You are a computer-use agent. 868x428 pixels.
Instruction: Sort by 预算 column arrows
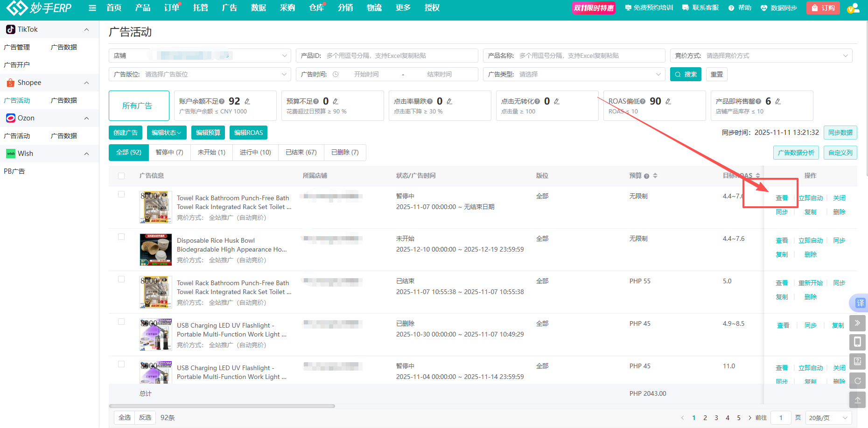(655, 175)
